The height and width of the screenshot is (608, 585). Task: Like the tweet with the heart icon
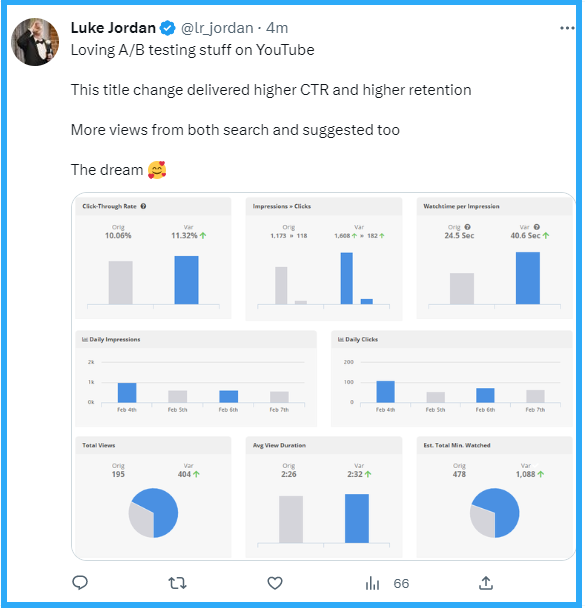(275, 583)
